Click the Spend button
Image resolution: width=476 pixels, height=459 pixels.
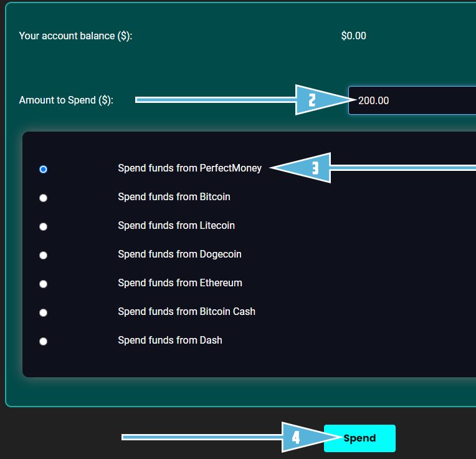tap(359, 438)
